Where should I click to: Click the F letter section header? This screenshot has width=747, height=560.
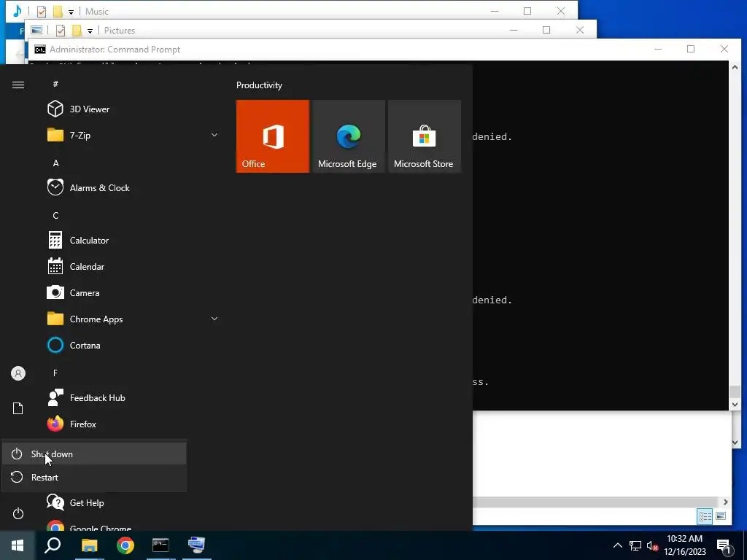pos(55,373)
